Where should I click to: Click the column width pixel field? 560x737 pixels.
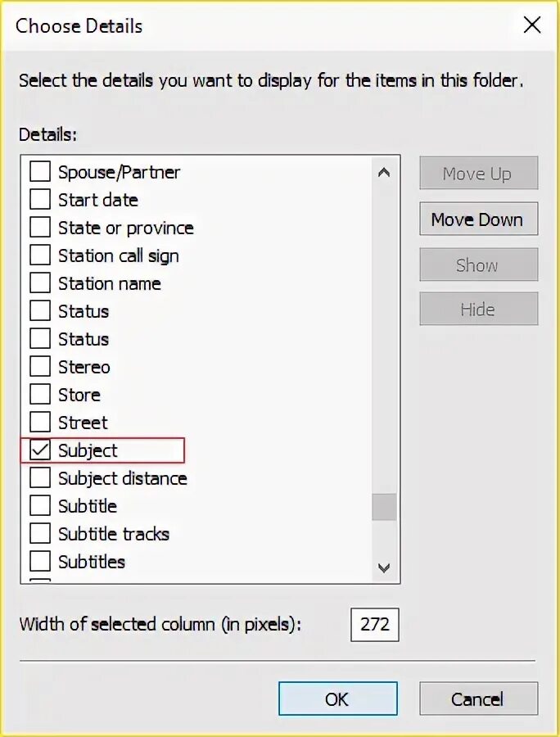[374, 624]
